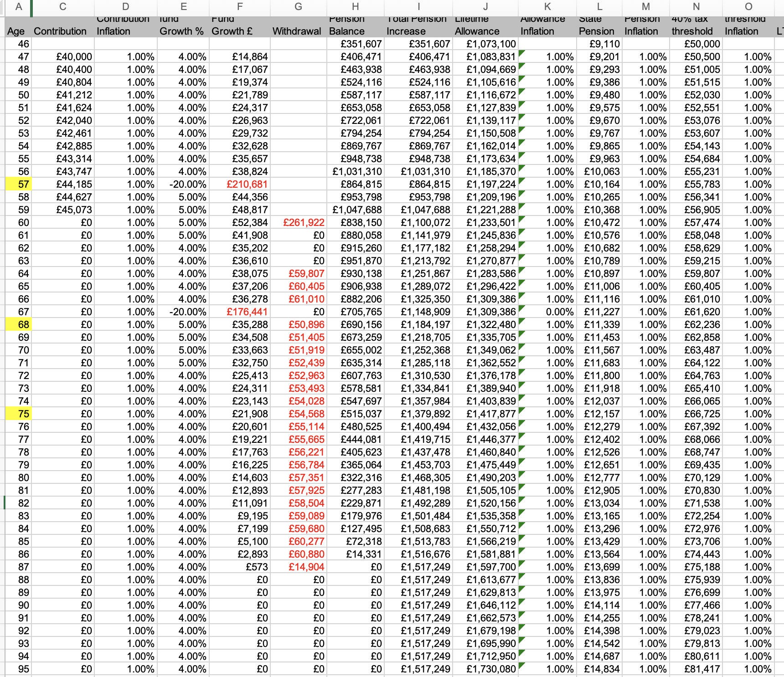
Task: Click the red £176,441 fund growth cell
Action: click(240, 312)
